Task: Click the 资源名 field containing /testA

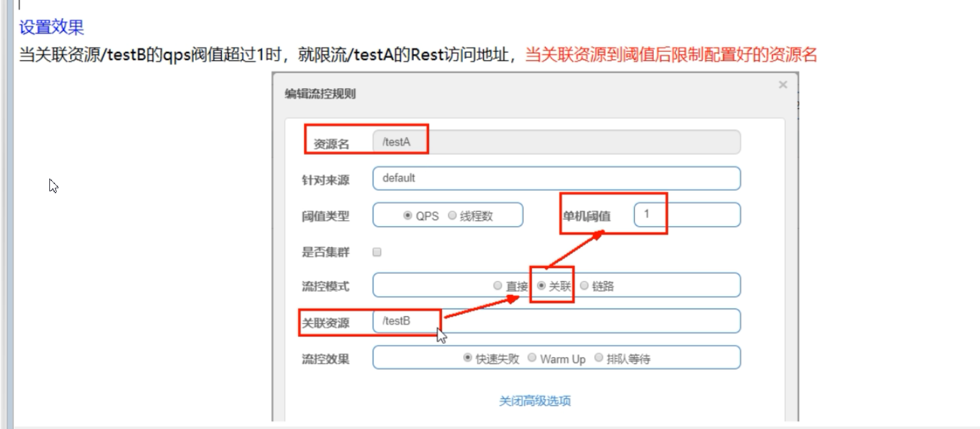Action: 556,142
